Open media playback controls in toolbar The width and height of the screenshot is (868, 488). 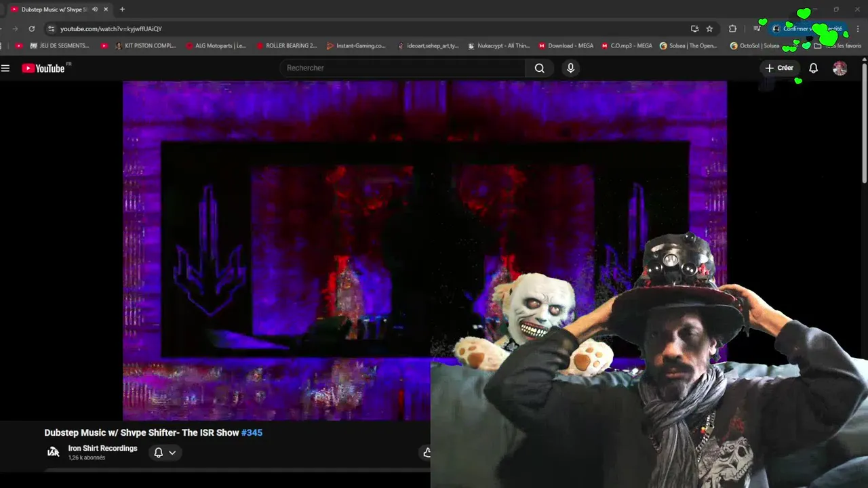(757, 28)
